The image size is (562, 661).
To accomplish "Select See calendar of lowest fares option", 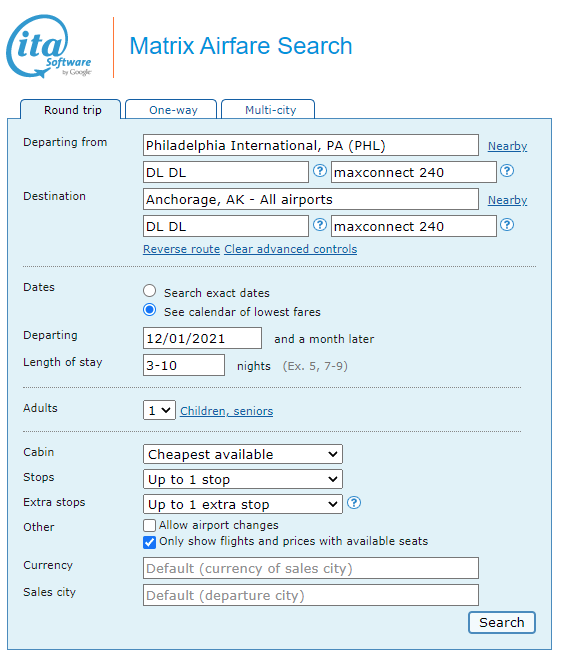I will tap(149, 310).
